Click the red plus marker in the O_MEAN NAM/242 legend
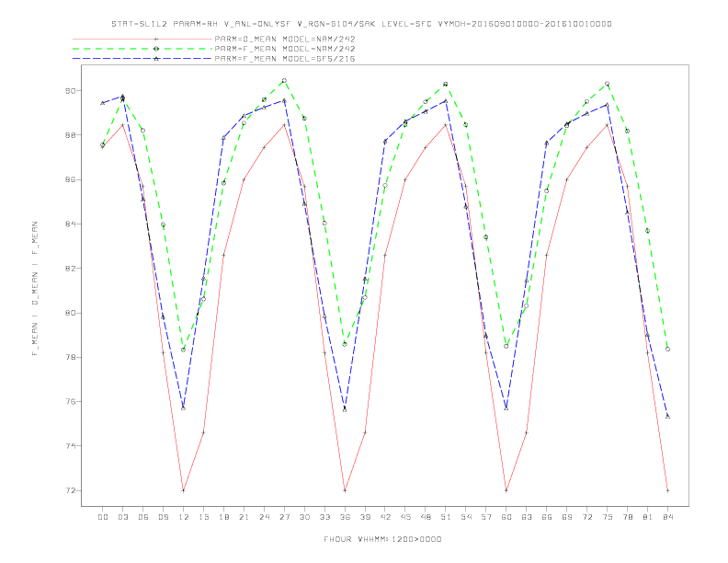The height and width of the screenshot is (563, 728). 156,39
